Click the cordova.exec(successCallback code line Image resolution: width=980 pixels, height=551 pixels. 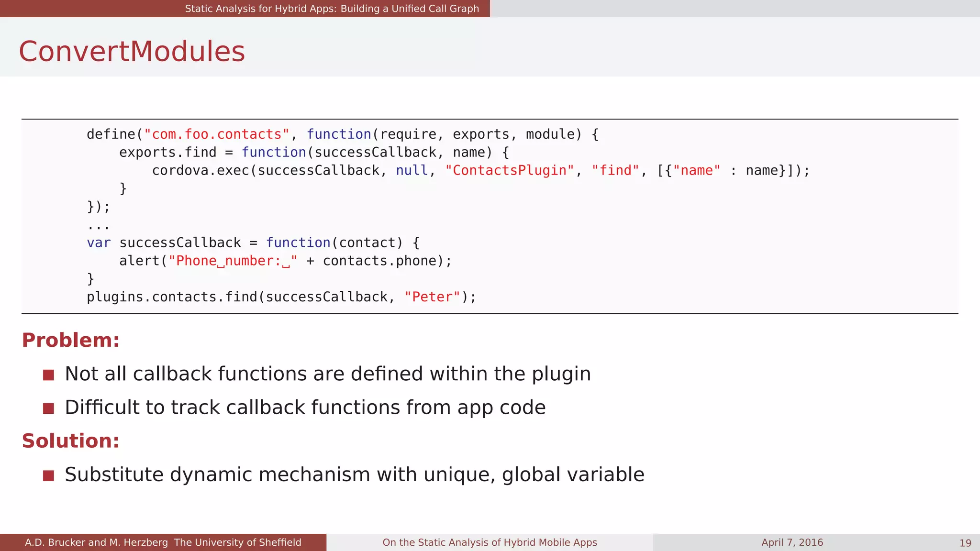480,171
